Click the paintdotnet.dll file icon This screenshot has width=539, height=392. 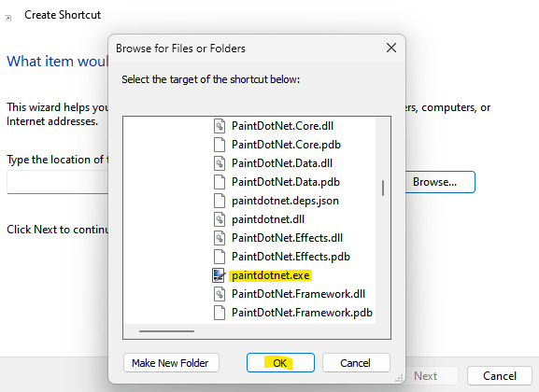pyautogui.click(x=220, y=218)
